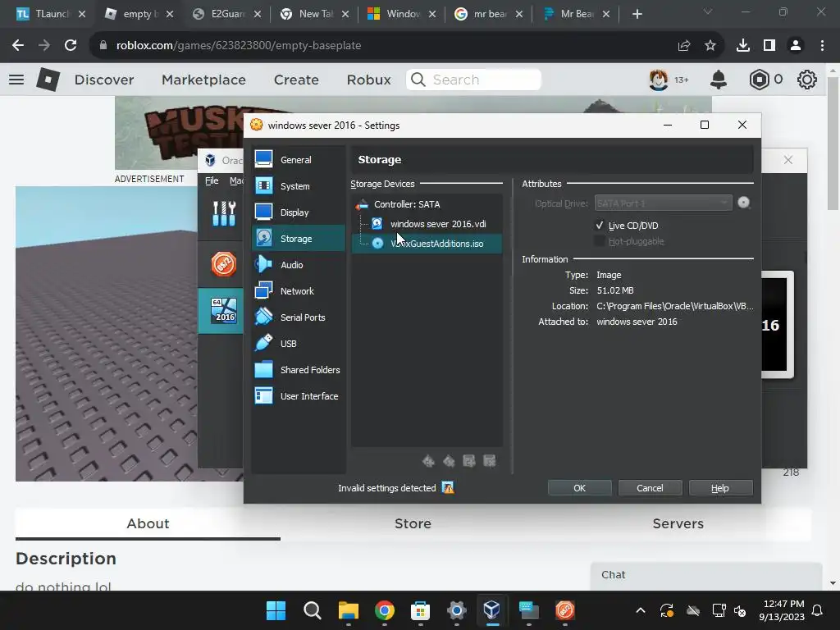Switch to the E2Guardian browser tab
Screen dimensions: 840x630
coord(228,14)
